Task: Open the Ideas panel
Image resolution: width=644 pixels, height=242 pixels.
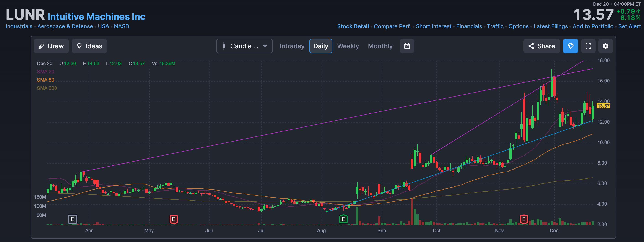Action: [89, 46]
